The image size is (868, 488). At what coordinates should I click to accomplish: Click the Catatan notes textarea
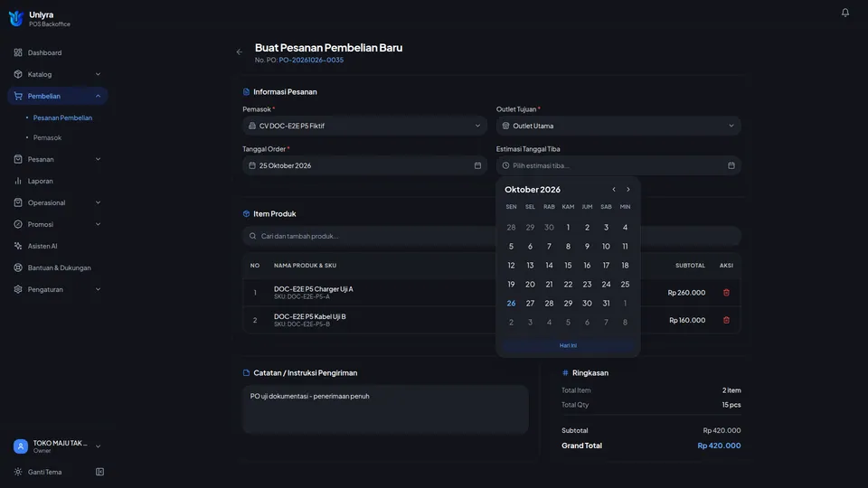385,409
